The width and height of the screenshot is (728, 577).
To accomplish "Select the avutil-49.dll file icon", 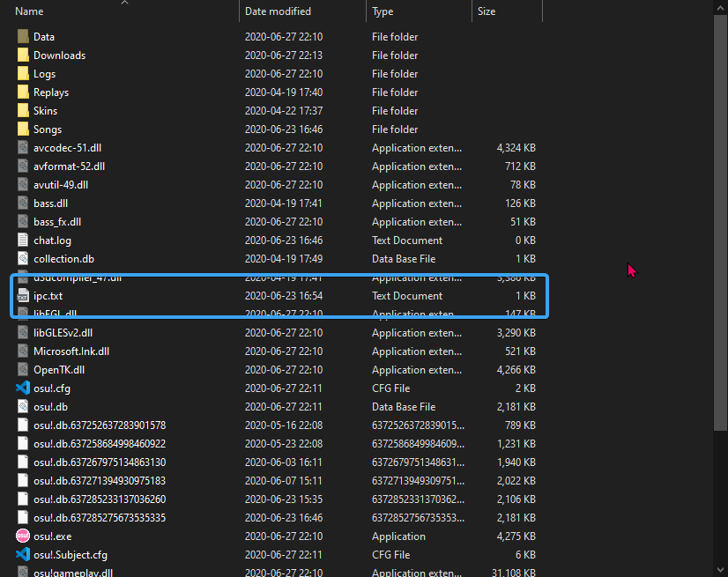I will click(x=23, y=185).
